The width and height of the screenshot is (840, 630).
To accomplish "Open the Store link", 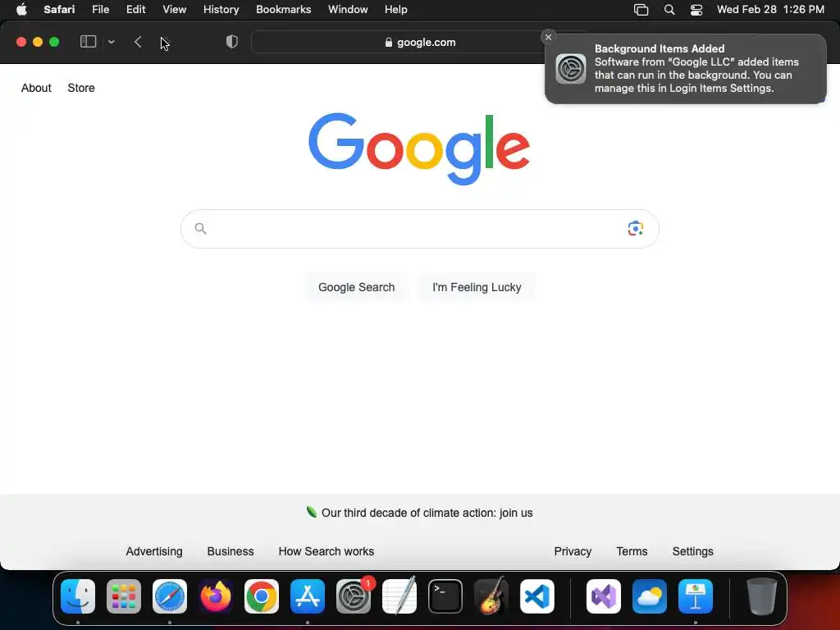I will (81, 88).
